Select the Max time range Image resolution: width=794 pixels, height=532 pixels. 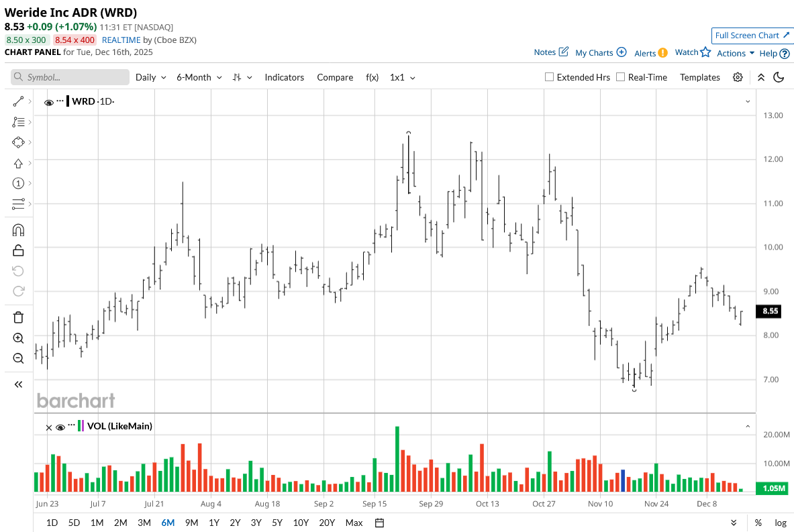point(354,523)
